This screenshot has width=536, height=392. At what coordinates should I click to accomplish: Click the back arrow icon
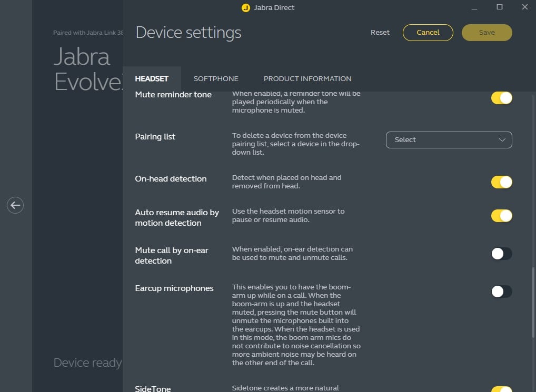pos(15,205)
